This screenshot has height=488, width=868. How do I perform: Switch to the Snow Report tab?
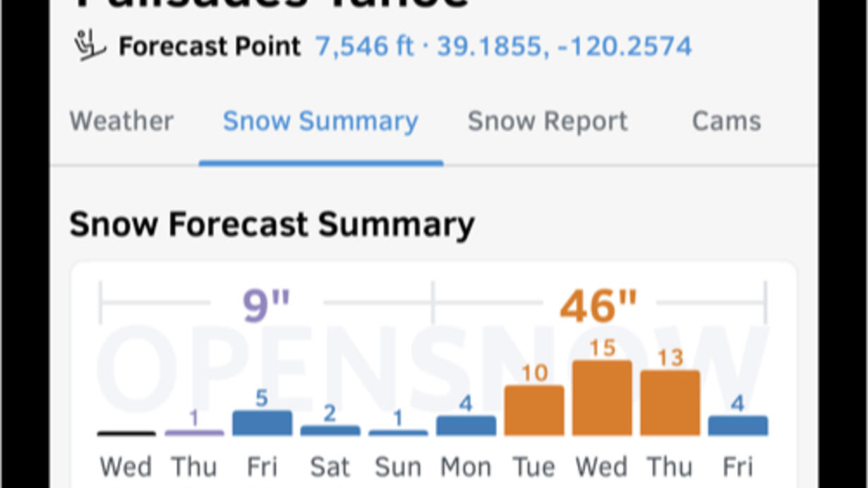click(x=548, y=121)
